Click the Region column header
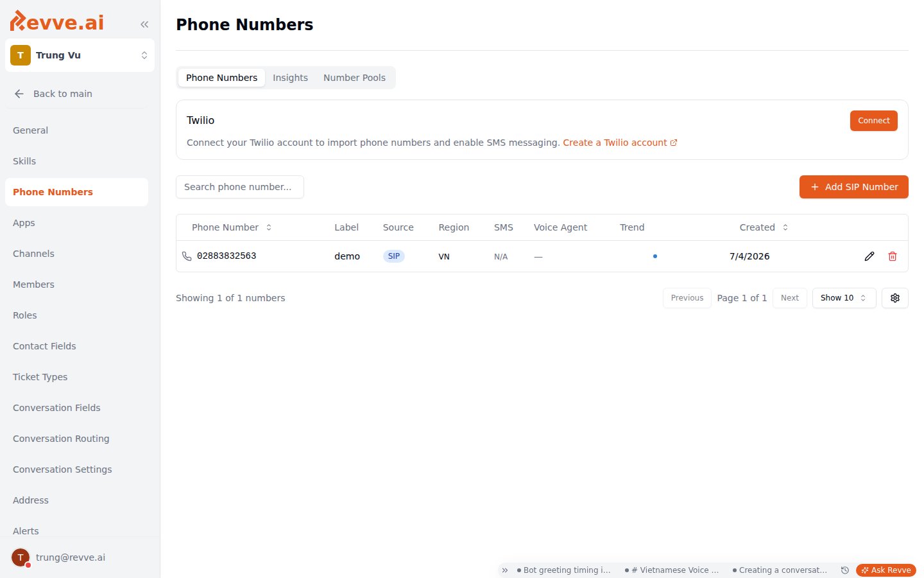Viewport: 924px width, 578px height. [x=454, y=227]
